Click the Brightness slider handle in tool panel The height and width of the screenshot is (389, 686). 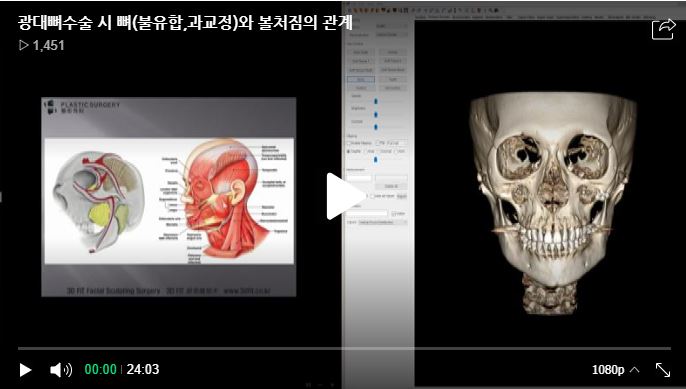pyautogui.click(x=376, y=114)
